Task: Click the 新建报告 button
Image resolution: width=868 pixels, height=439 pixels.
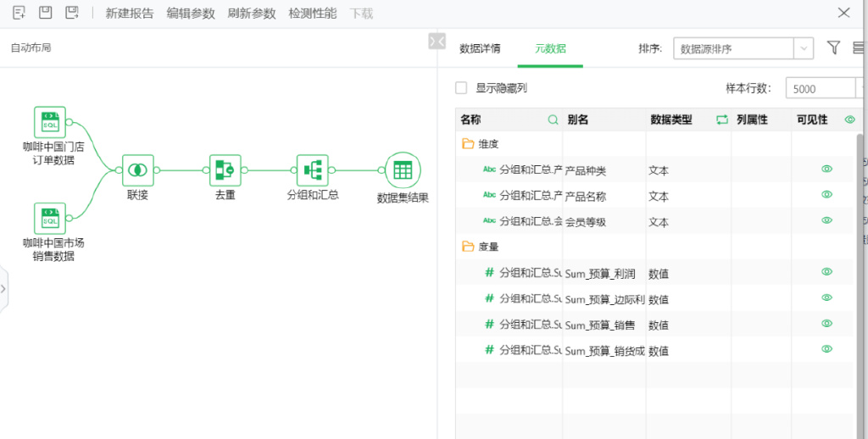Action: 130,14
